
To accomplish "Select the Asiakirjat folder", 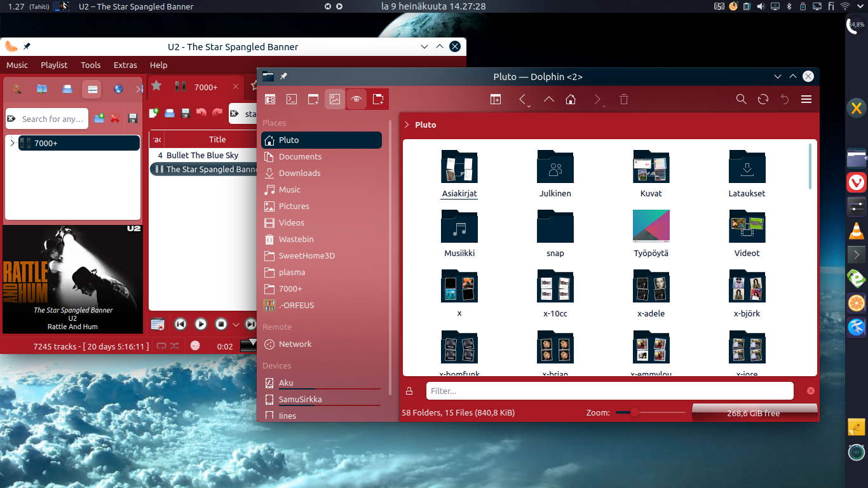I will 459,174.
